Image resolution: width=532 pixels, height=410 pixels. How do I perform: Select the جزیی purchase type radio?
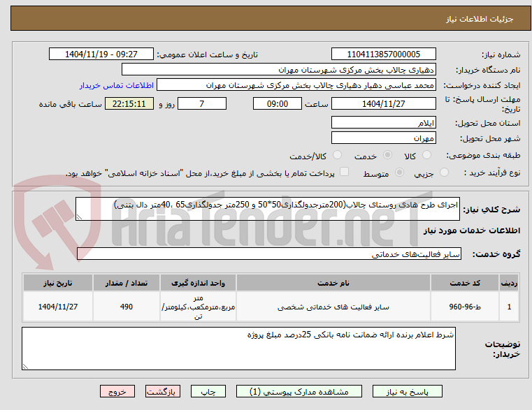(x=444, y=173)
